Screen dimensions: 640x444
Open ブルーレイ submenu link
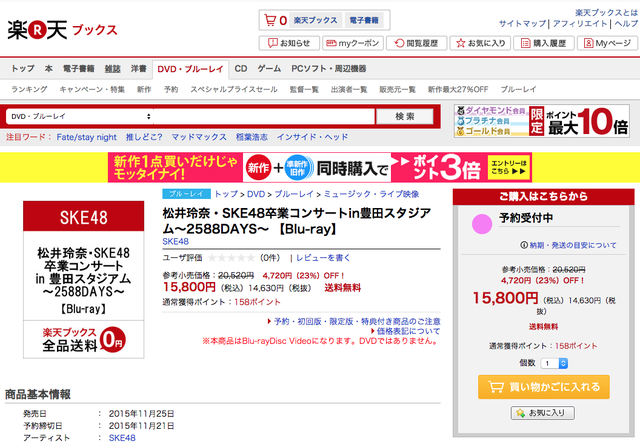point(518,89)
